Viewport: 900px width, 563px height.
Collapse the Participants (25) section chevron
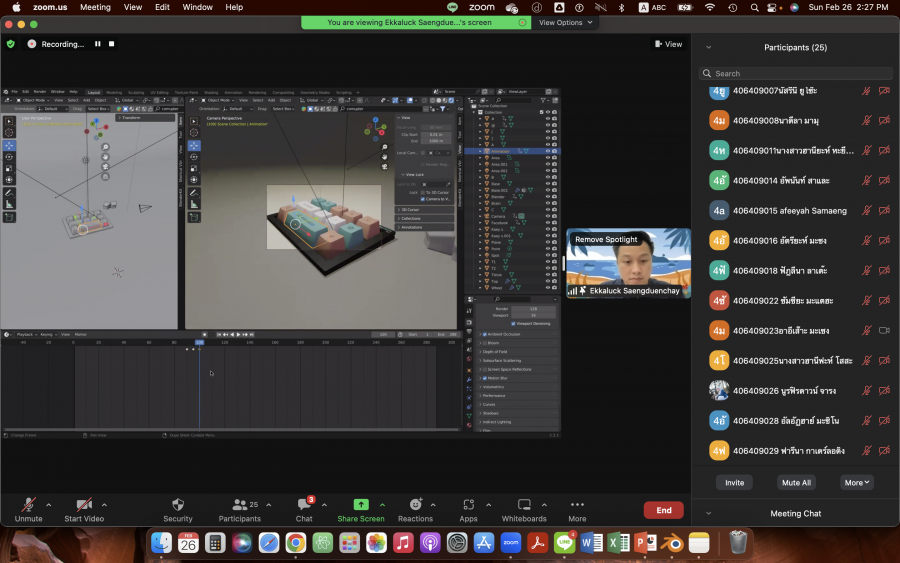pos(708,47)
